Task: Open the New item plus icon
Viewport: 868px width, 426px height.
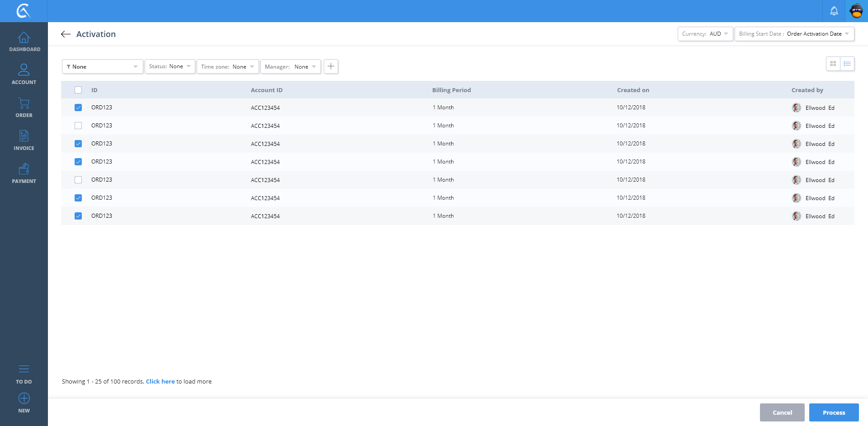Action: 24,398
